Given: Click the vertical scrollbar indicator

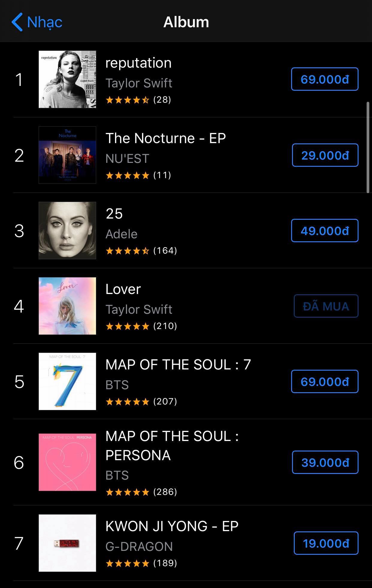Looking at the screenshot, I should tap(368, 147).
